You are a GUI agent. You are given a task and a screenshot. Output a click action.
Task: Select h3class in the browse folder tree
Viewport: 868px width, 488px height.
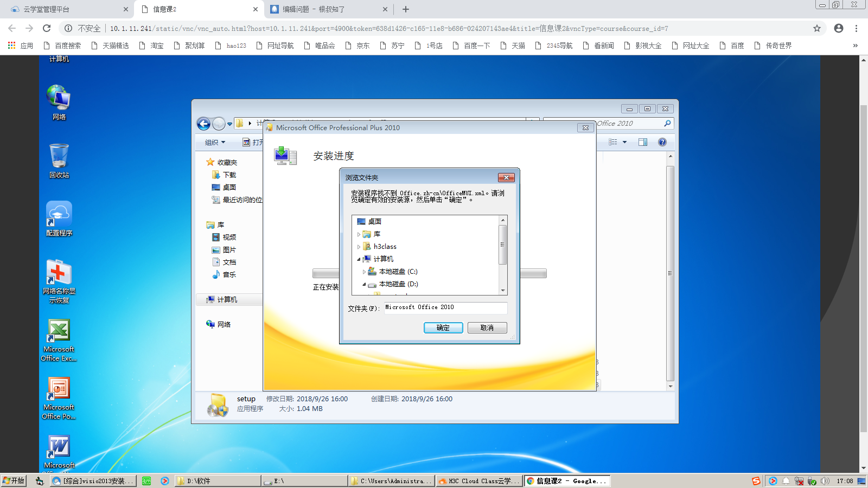click(x=380, y=247)
